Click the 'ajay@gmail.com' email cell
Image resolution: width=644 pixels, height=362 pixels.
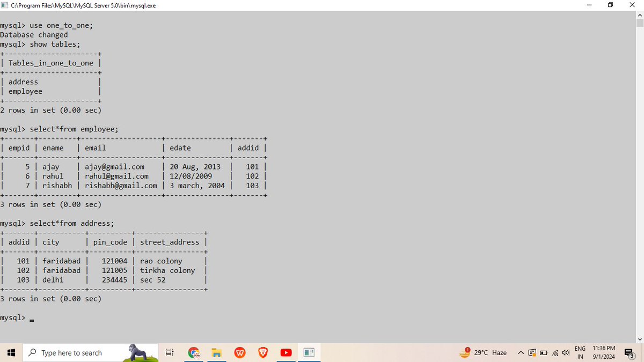tap(114, 166)
